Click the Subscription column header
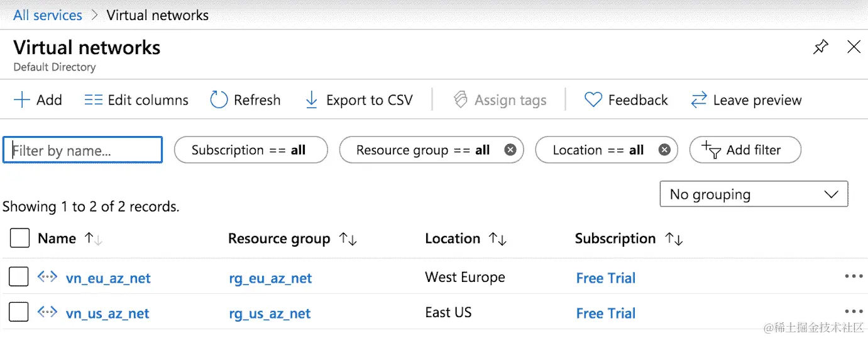Image resolution: width=868 pixels, height=338 pixels. 615,239
